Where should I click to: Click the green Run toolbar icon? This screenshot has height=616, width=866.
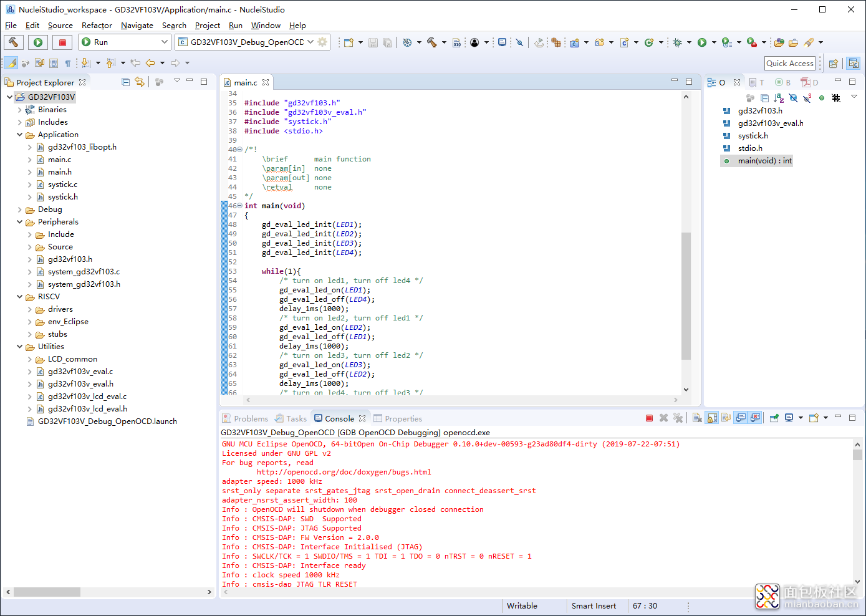click(702, 42)
